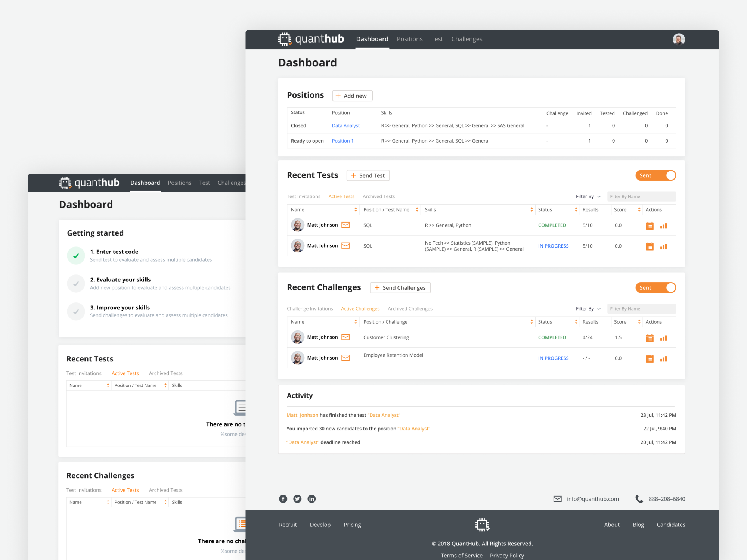Sort Recent Tests table by Skills

(x=531, y=209)
